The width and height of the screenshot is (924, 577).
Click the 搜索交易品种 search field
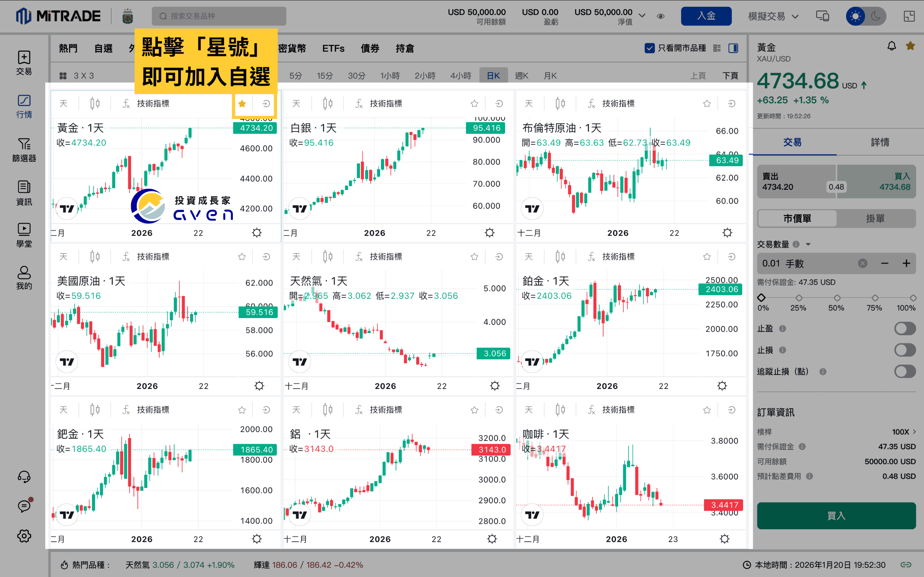click(x=219, y=16)
